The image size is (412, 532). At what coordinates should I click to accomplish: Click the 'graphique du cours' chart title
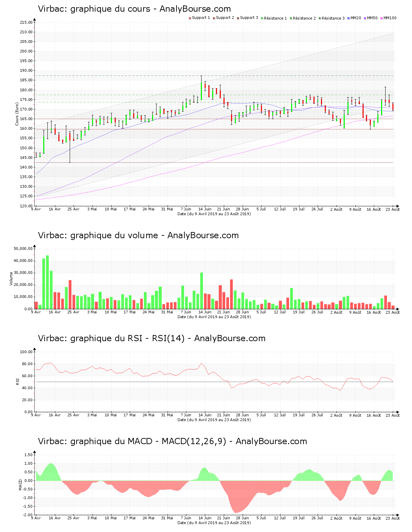point(134,9)
